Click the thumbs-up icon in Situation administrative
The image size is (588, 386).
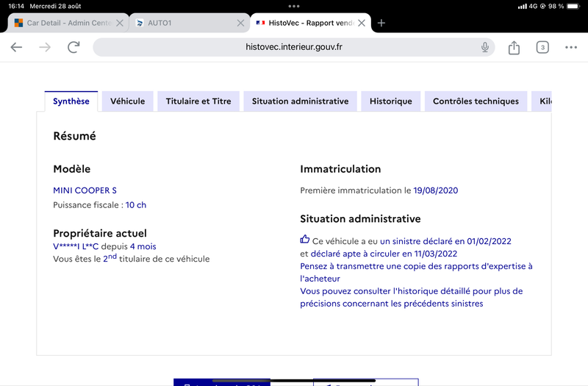click(x=304, y=240)
